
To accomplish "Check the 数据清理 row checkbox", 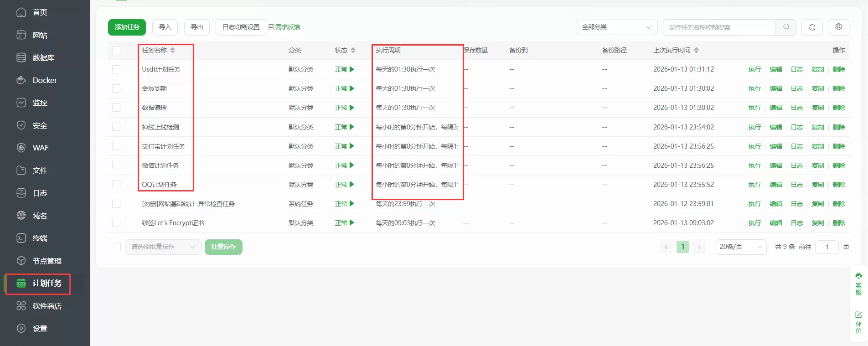I will (116, 108).
